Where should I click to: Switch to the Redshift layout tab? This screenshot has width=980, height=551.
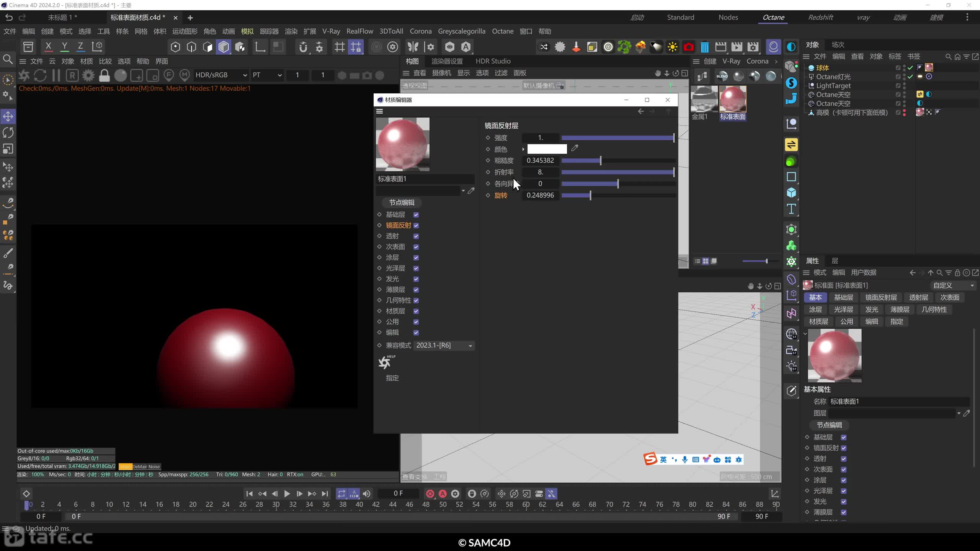coord(820,17)
